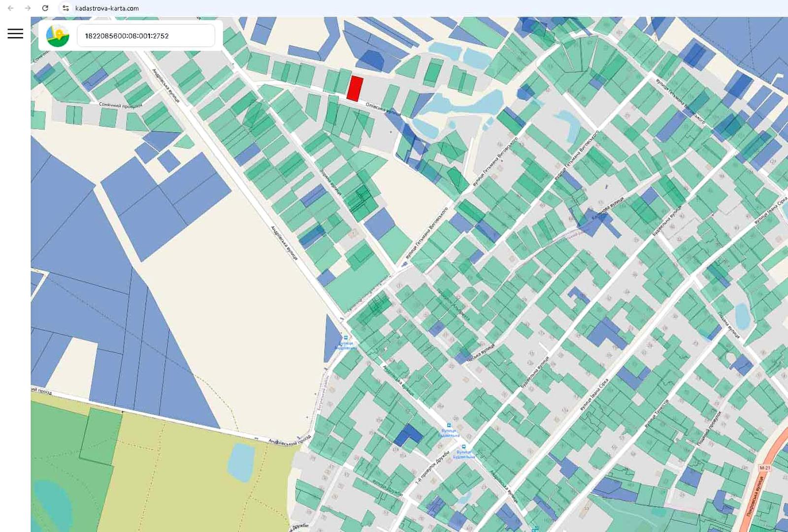788x532 pixels.
Task: Click the Покровська вулиця label on orange road
Action: pyautogui.click(x=754, y=495)
